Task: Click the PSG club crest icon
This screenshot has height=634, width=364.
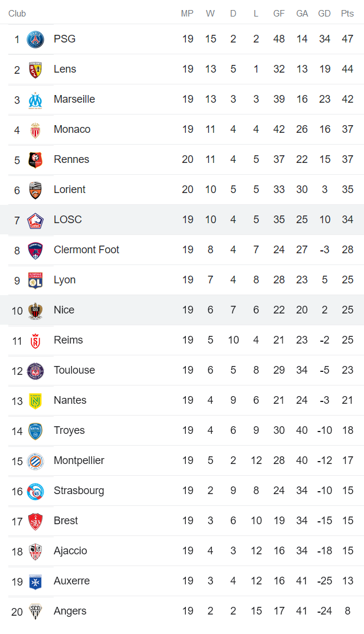Action: click(x=35, y=40)
